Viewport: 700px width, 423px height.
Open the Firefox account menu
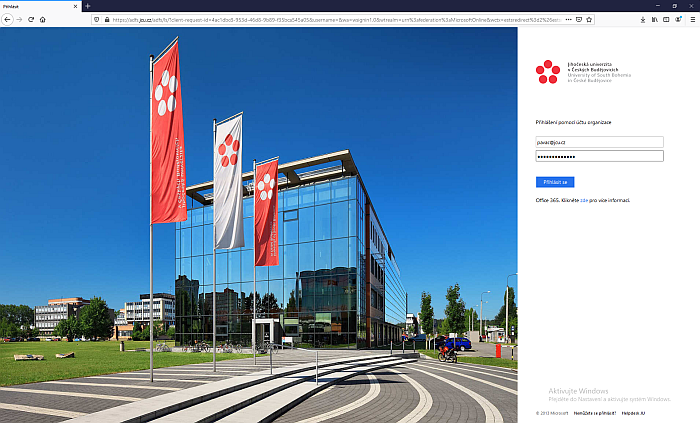click(678, 20)
